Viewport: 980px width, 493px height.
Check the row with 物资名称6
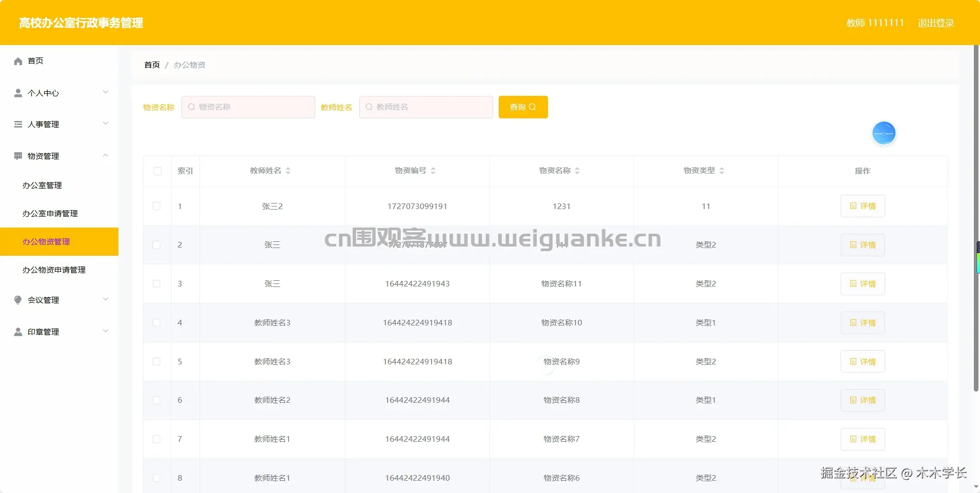point(157,478)
